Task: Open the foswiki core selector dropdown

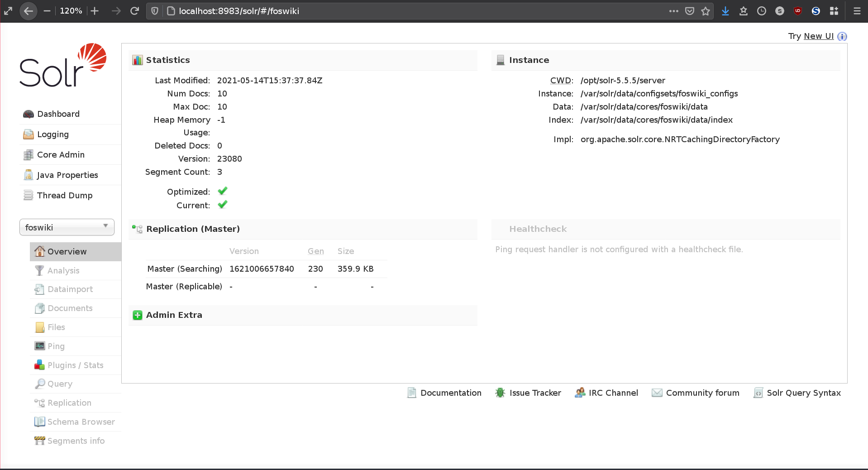Action: pos(67,227)
